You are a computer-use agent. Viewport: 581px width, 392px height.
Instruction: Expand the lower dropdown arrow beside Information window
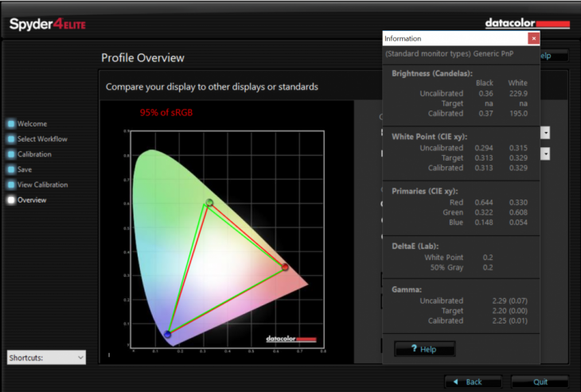click(x=545, y=153)
